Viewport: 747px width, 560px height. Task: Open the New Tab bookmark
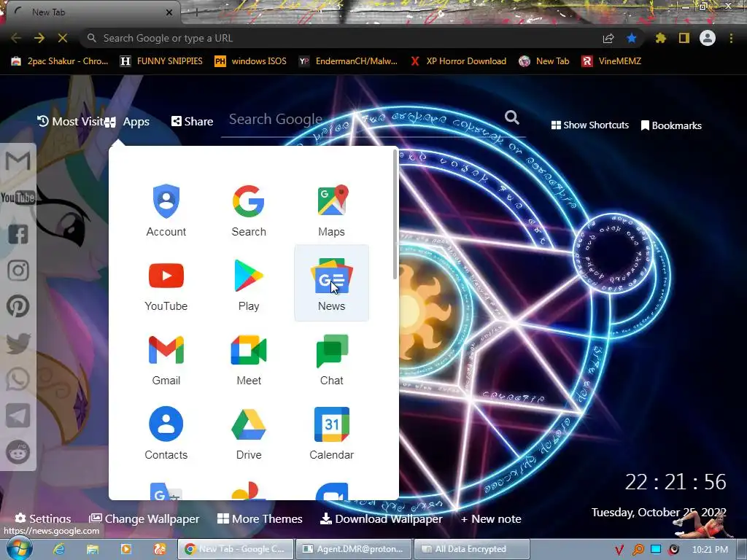[544, 61]
